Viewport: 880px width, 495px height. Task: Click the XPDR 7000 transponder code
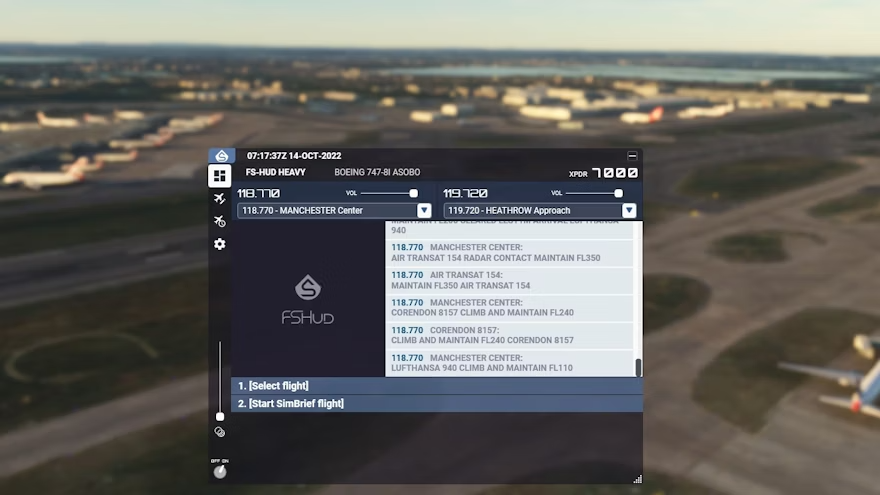[615, 173]
